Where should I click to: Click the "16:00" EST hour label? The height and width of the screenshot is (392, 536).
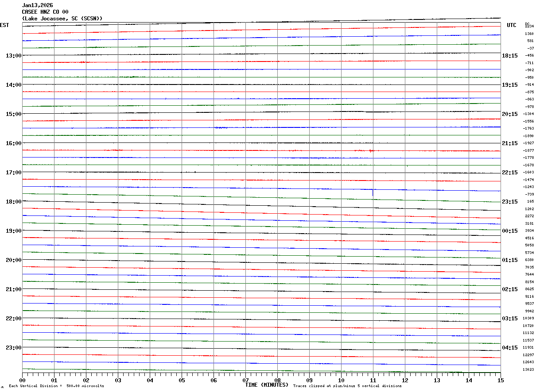pos(13,143)
